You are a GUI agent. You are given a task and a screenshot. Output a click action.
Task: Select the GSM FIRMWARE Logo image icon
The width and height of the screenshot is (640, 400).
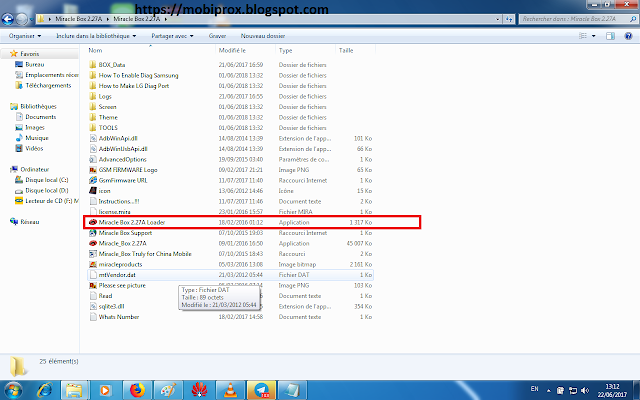(x=93, y=170)
